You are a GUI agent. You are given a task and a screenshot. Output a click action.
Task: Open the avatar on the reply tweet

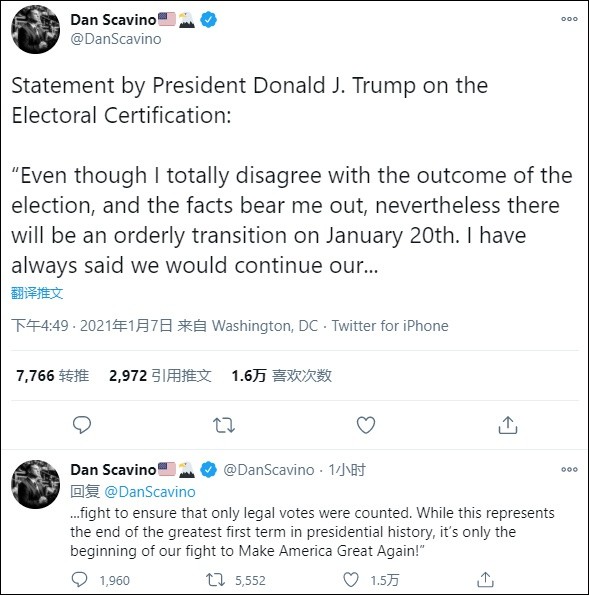click(35, 484)
